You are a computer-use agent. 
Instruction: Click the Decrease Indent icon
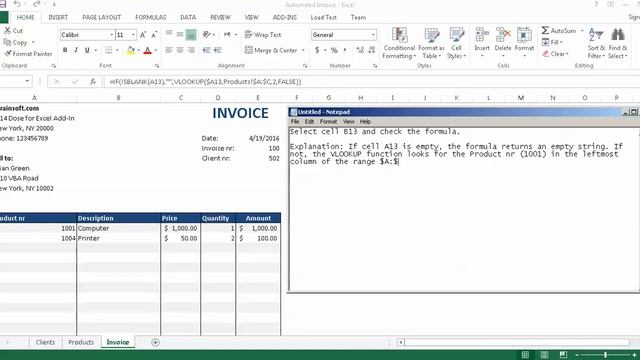[207, 50]
